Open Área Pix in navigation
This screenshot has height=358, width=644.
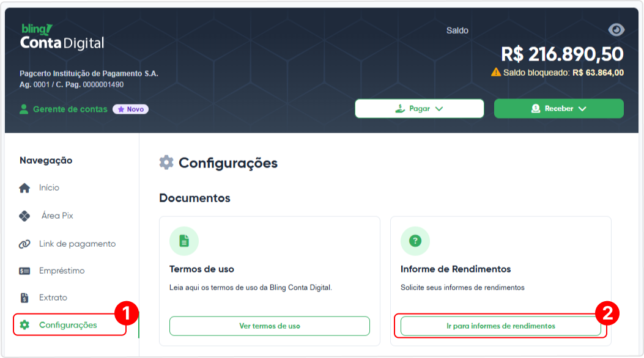(57, 215)
